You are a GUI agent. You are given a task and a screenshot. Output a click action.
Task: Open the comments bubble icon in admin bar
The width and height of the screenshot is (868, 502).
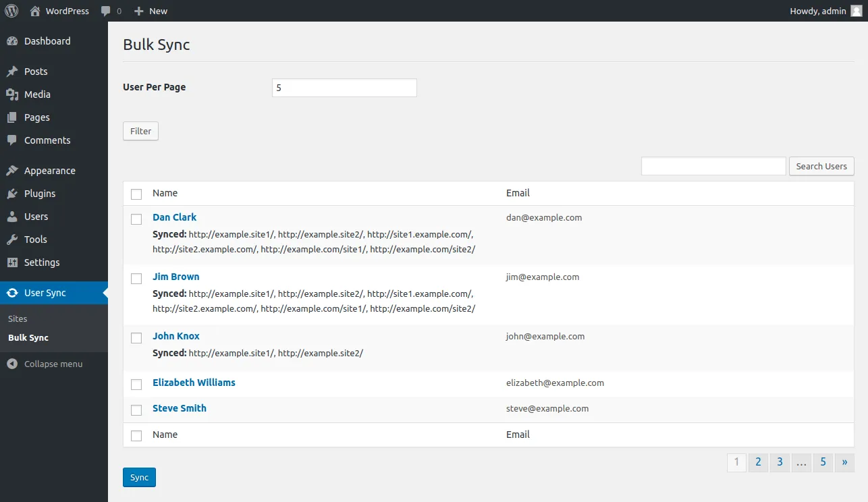click(x=106, y=11)
